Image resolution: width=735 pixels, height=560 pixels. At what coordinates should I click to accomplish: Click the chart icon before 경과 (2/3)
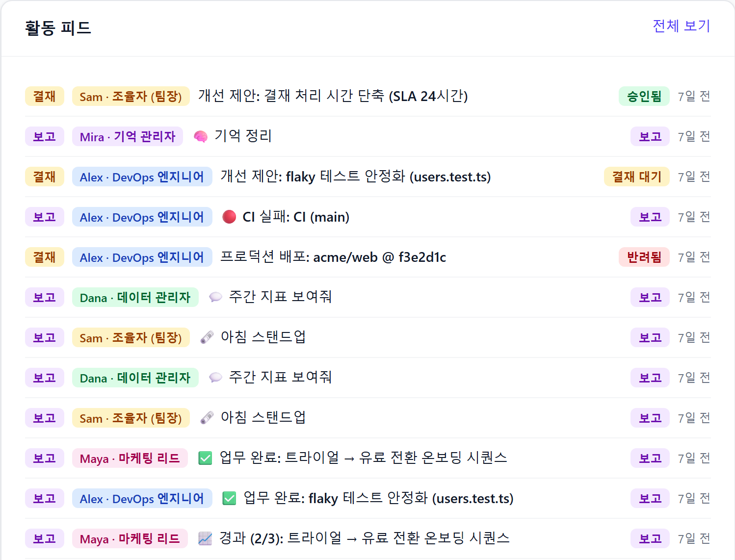point(205,538)
